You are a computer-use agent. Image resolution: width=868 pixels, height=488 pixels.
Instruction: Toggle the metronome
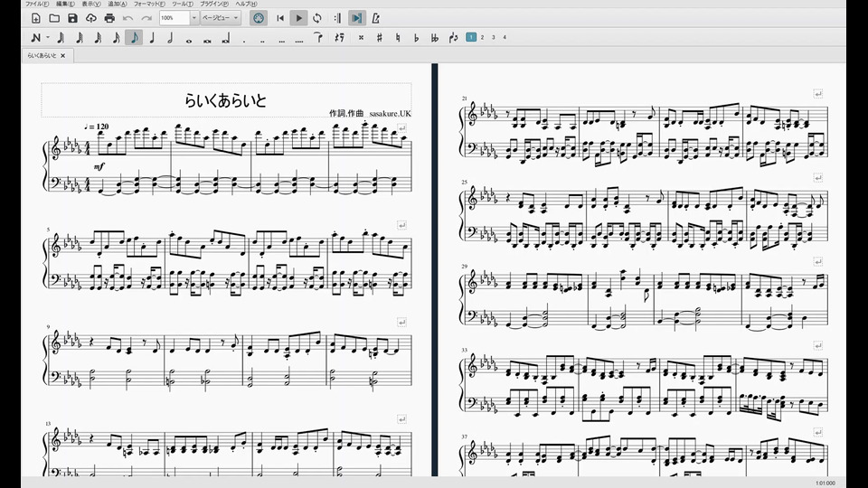[376, 18]
